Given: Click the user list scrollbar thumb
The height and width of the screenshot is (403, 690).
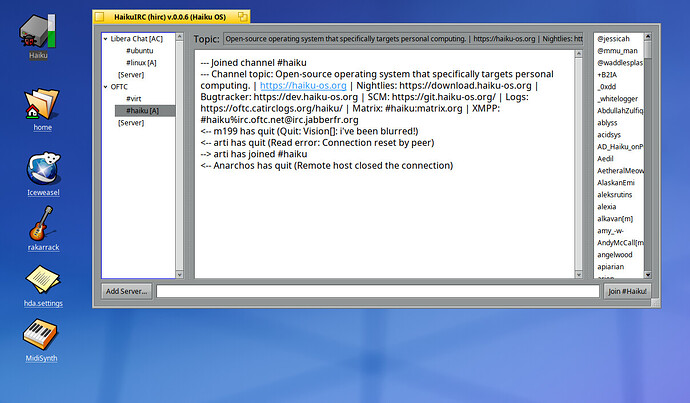Looking at the screenshot, I should click(647, 49).
